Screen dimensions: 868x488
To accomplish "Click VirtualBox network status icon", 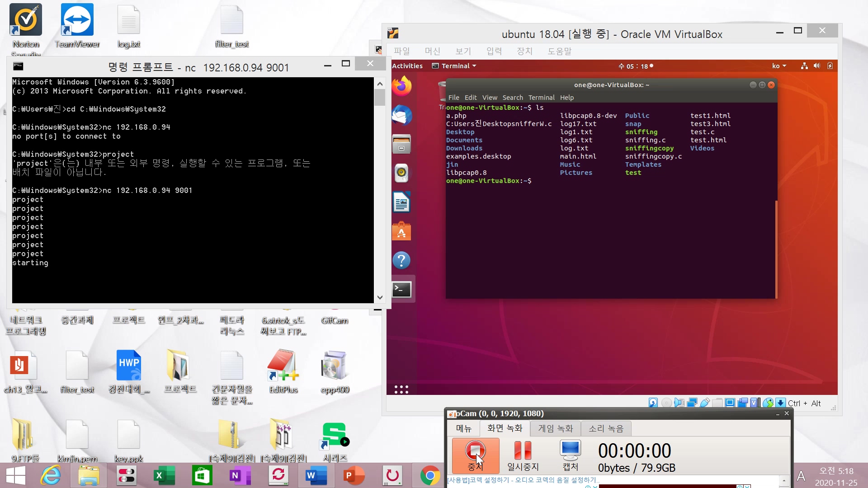I will click(x=692, y=403).
